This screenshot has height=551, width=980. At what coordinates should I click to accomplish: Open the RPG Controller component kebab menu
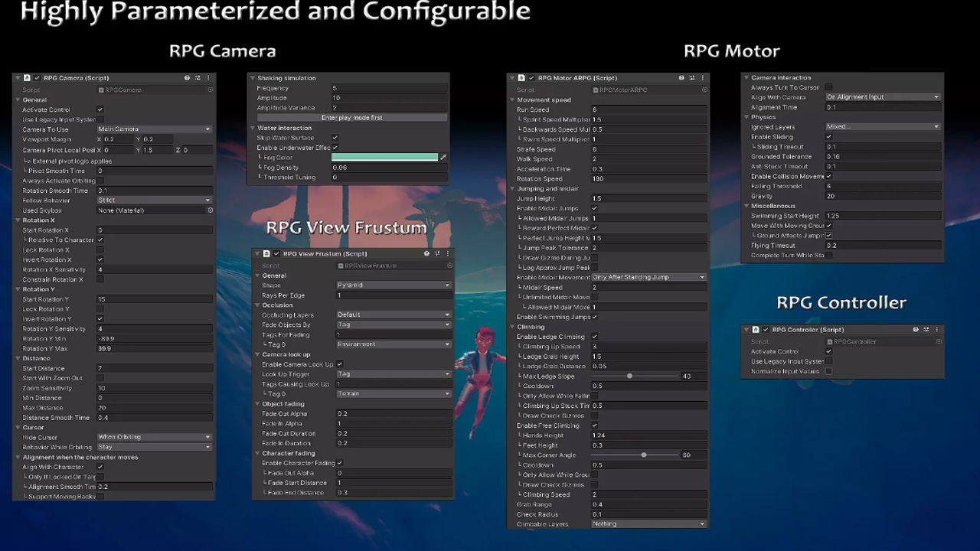coord(937,330)
